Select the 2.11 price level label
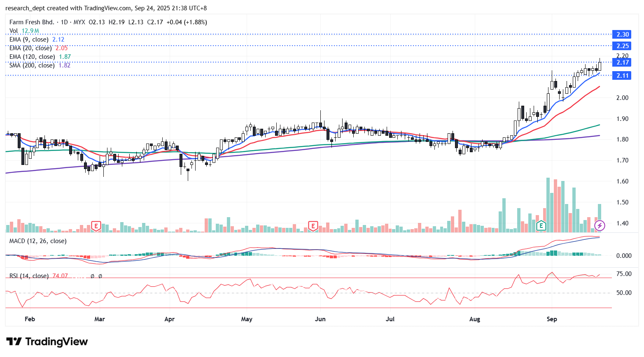644x357 pixels. click(622, 76)
